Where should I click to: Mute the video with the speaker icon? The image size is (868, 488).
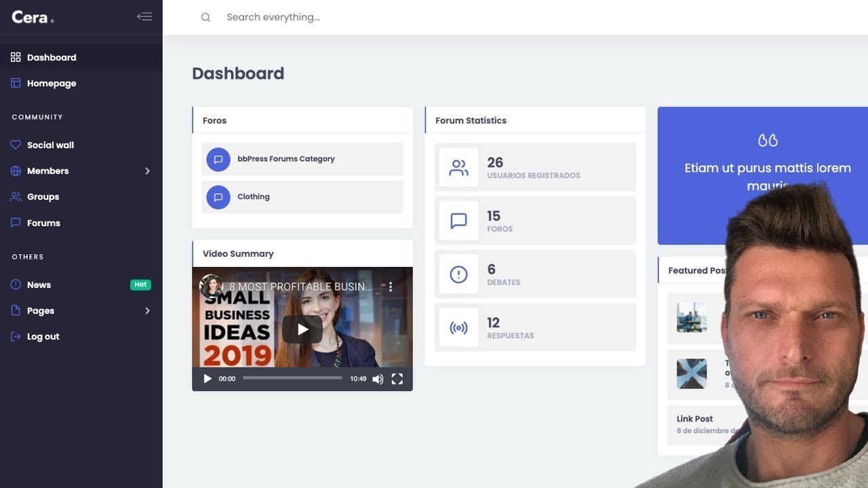pyautogui.click(x=378, y=379)
